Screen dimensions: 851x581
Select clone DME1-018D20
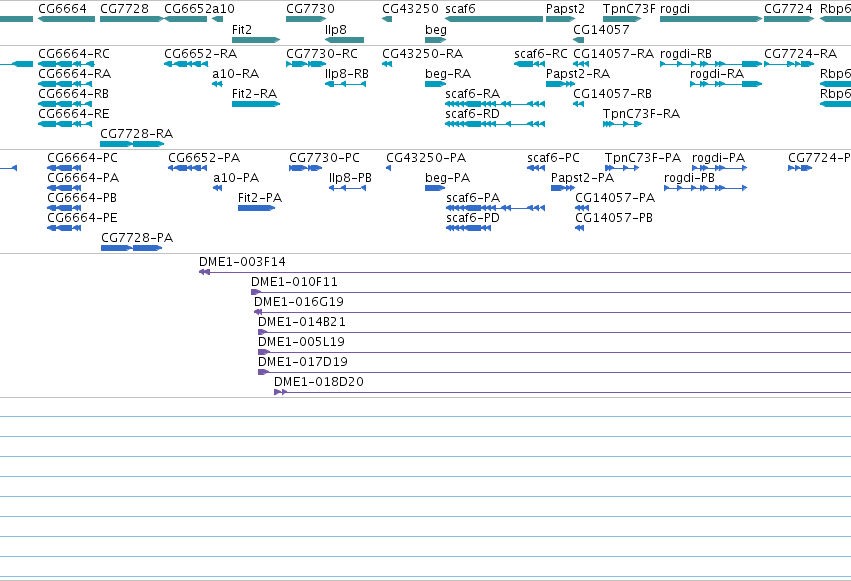pos(562,392)
